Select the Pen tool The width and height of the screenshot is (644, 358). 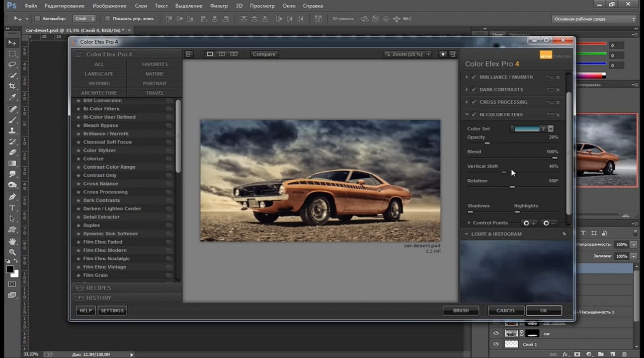point(13,196)
